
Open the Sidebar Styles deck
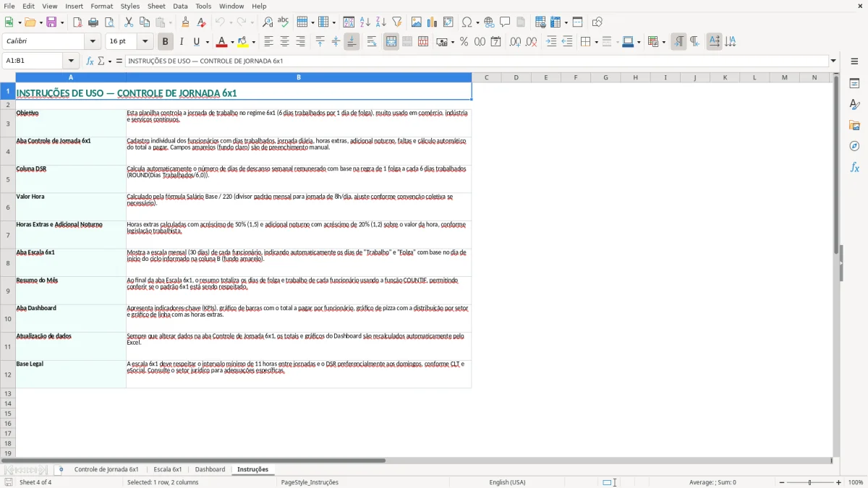854,105
